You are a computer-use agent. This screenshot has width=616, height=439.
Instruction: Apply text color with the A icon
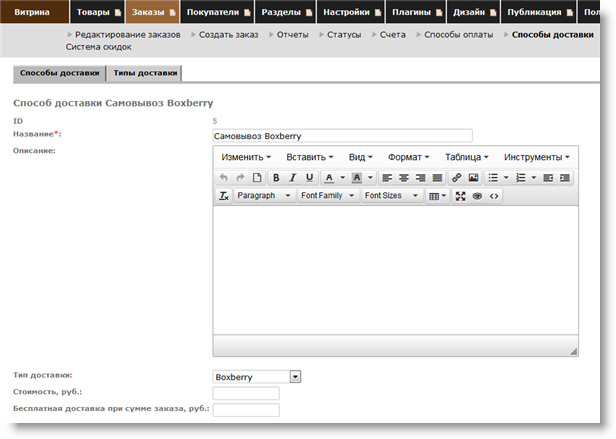(329, 178)
